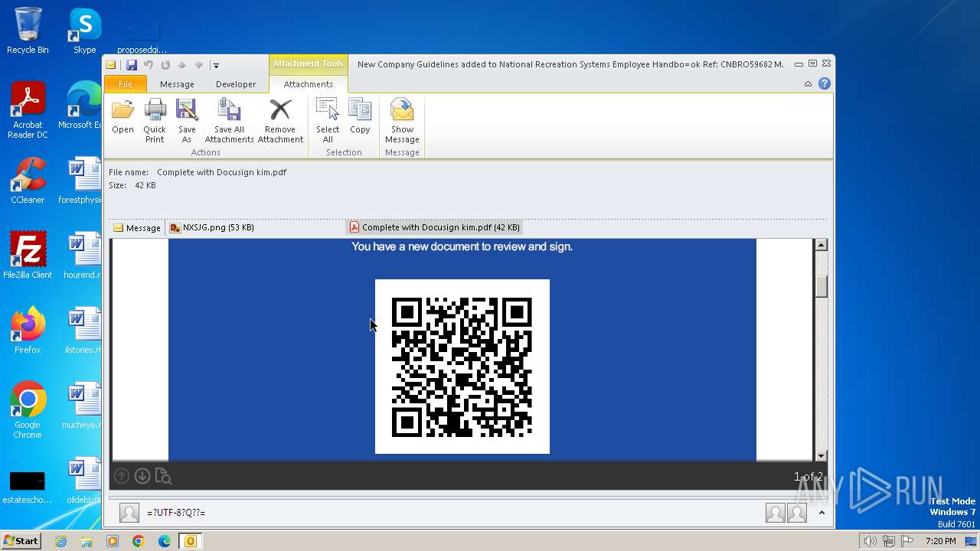
Task: Click the Undo arrow in quick access toolbar
Action: pos(149,65)
